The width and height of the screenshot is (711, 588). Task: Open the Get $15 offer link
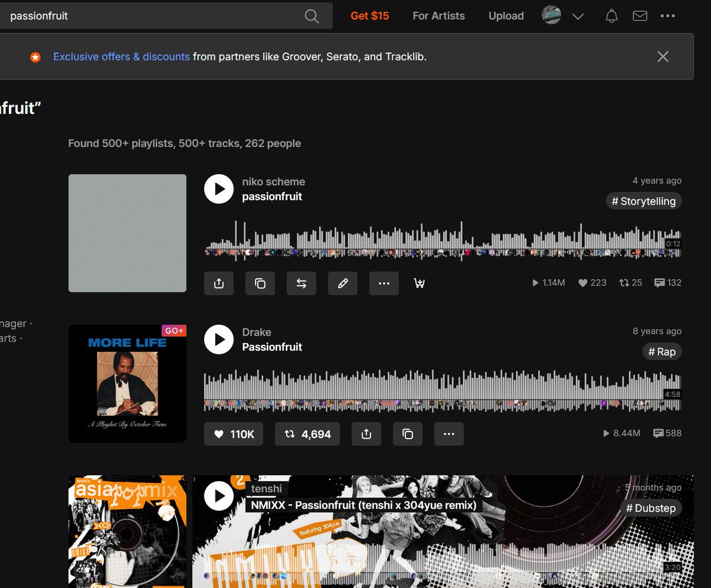pos(370,16)
